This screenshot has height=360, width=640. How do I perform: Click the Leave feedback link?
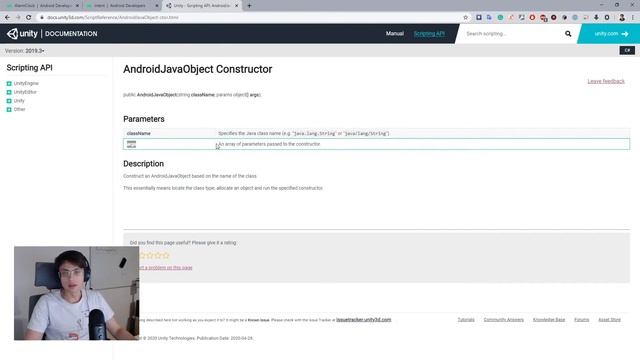606,81
